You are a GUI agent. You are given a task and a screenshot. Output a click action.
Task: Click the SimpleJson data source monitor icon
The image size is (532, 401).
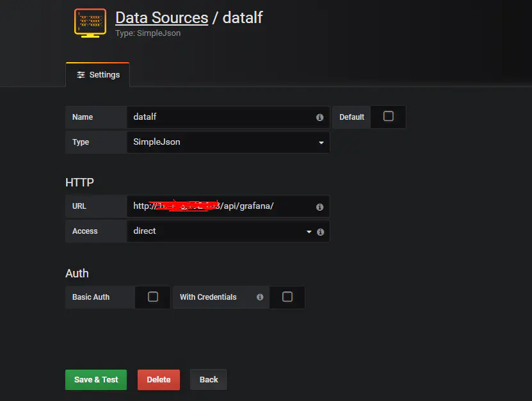point(90,23)
